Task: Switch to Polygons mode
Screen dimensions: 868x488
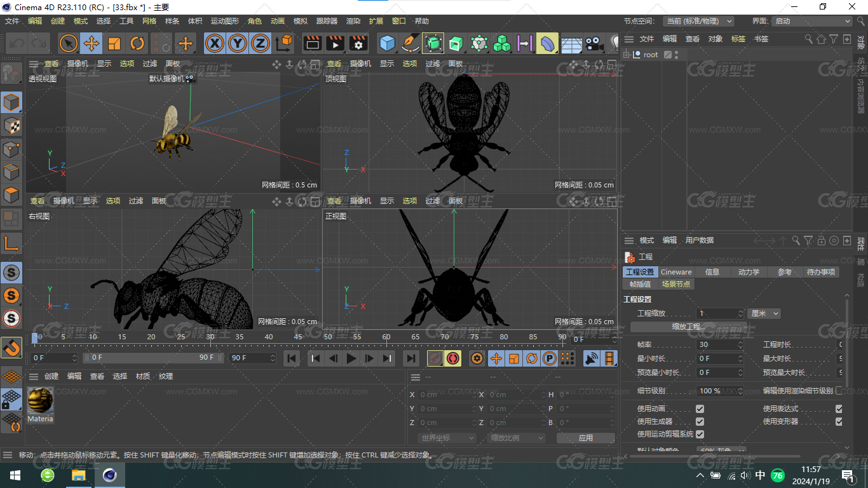Action: tap(11, 194)
